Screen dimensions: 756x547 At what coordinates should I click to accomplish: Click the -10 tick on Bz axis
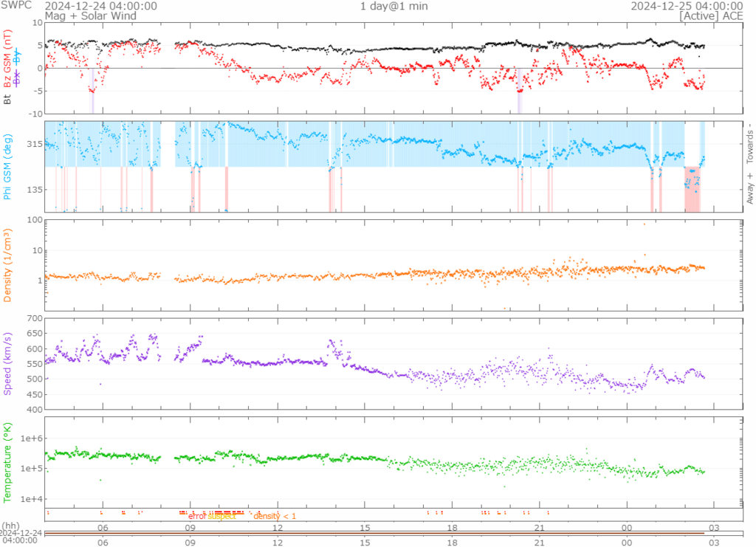(x=36, y=114)
